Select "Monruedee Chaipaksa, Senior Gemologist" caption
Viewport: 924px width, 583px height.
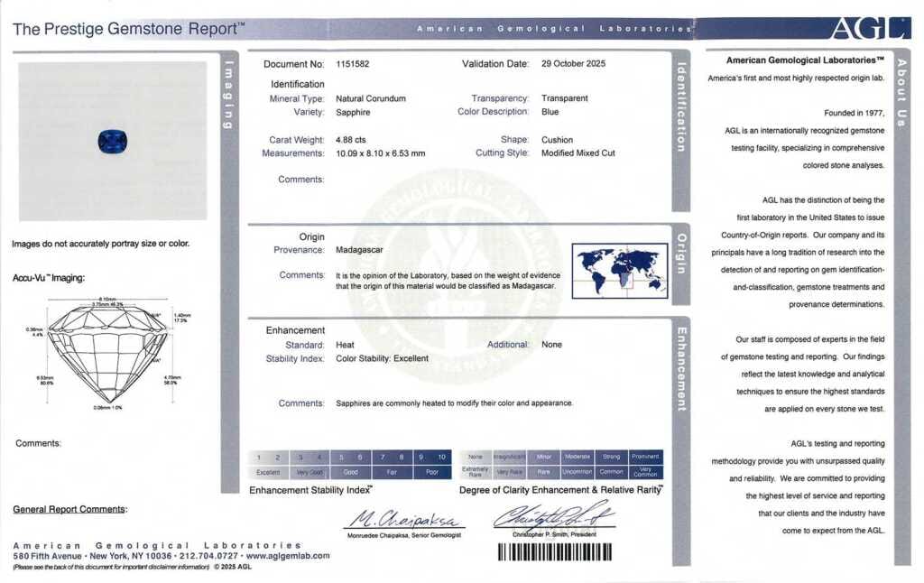pos(404,535)
